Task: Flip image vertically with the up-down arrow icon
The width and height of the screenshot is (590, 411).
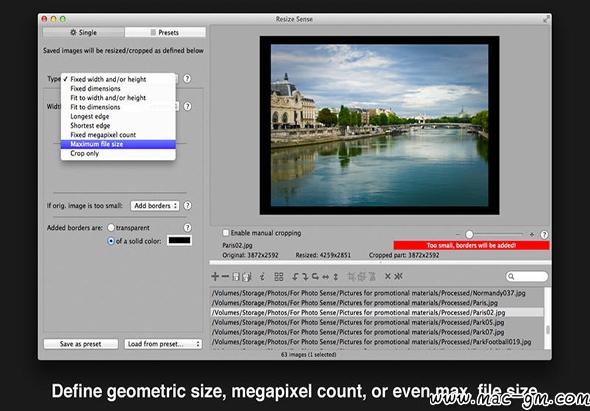Action: pyautogui.click(x=336, y=277)
